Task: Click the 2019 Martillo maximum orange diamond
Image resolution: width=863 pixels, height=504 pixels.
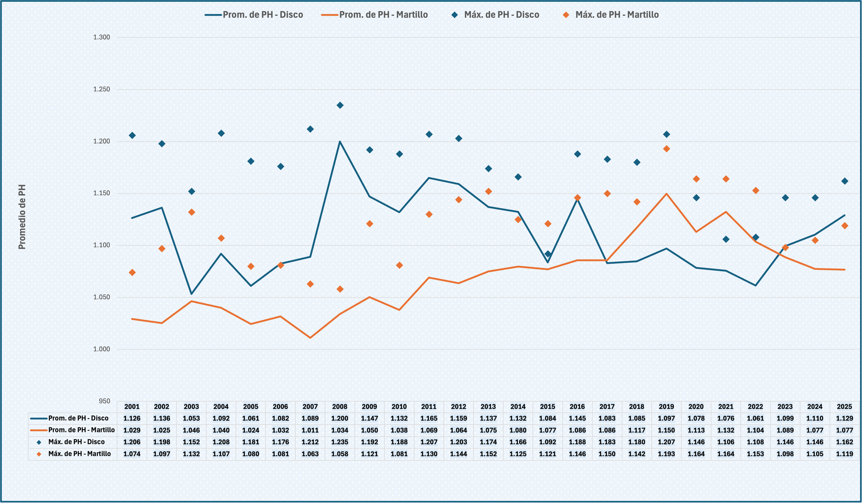Action: click(x=667, y=149)
